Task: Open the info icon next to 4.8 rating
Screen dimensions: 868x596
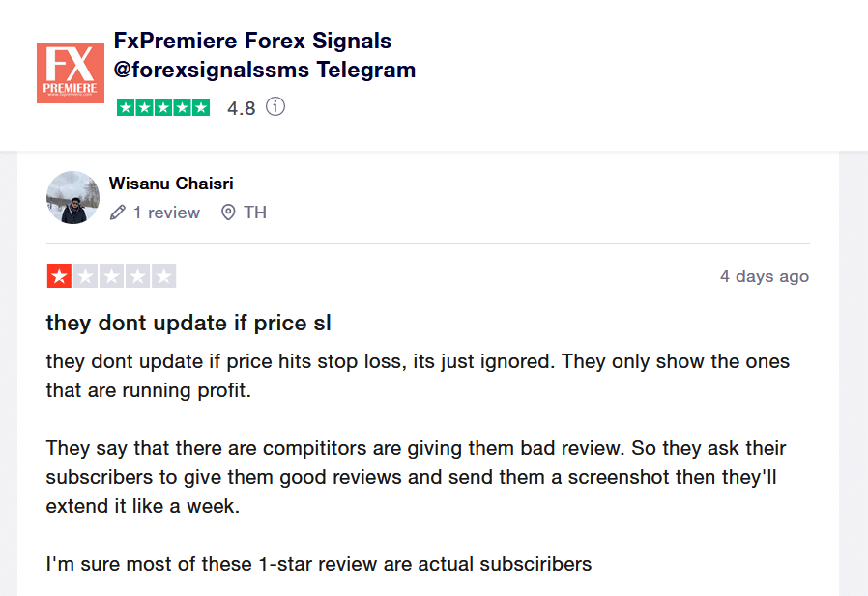Action: click(x=275, y=107)
